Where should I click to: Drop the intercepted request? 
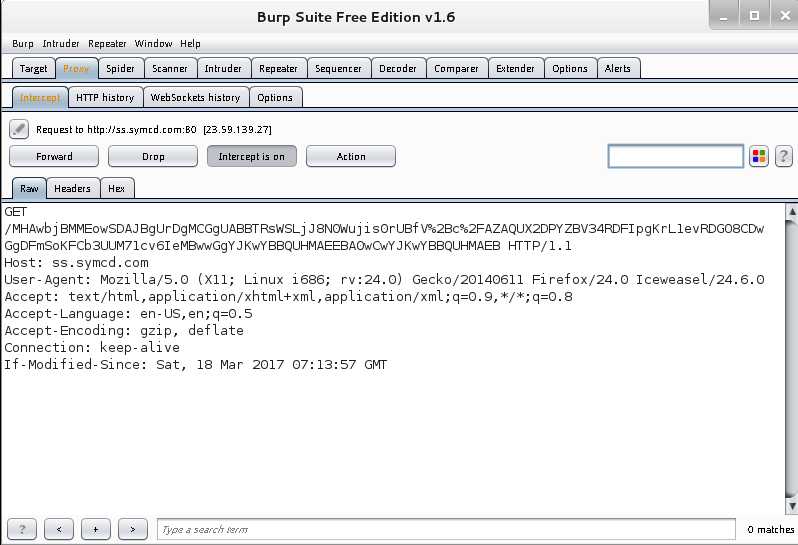pyautogui.click(x=153, y=156)
